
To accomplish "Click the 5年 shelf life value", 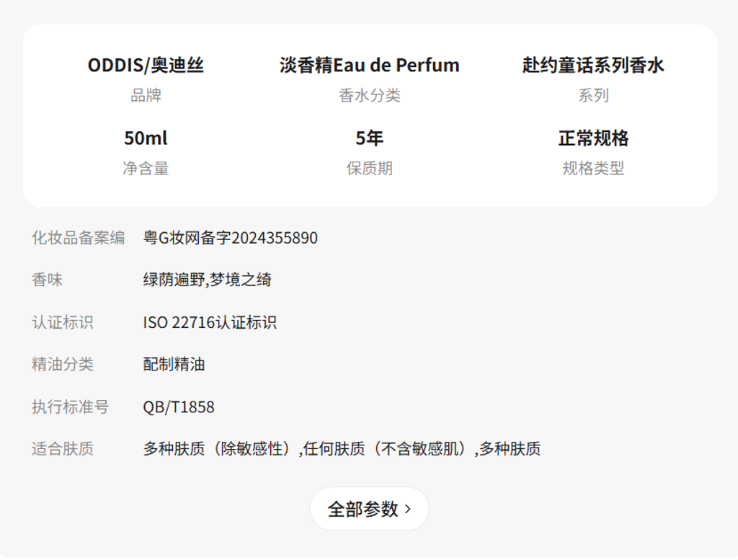I will click(369, 138).
